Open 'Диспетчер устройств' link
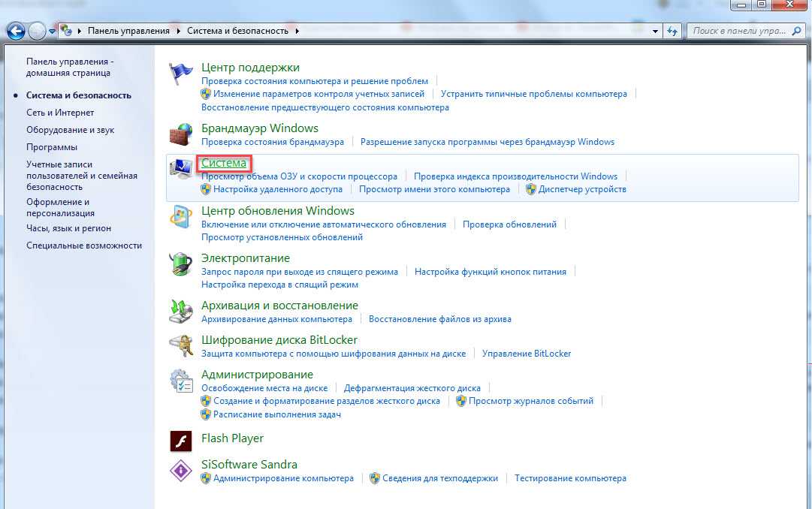The width and height of the screenshot is (812, 509). (x=582, y=189)
